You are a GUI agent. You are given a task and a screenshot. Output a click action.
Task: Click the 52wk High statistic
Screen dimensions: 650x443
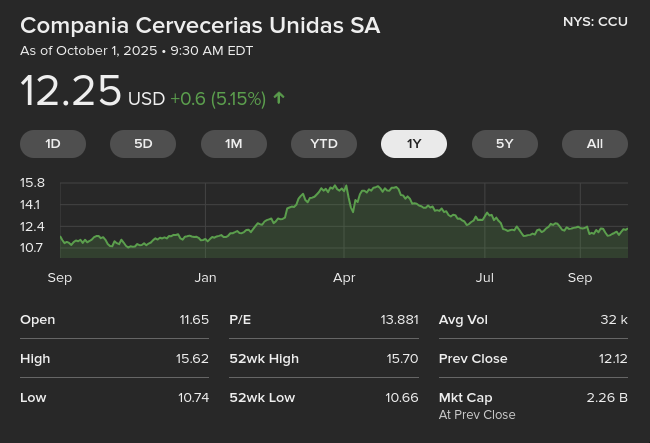click(x=323, y=359)
